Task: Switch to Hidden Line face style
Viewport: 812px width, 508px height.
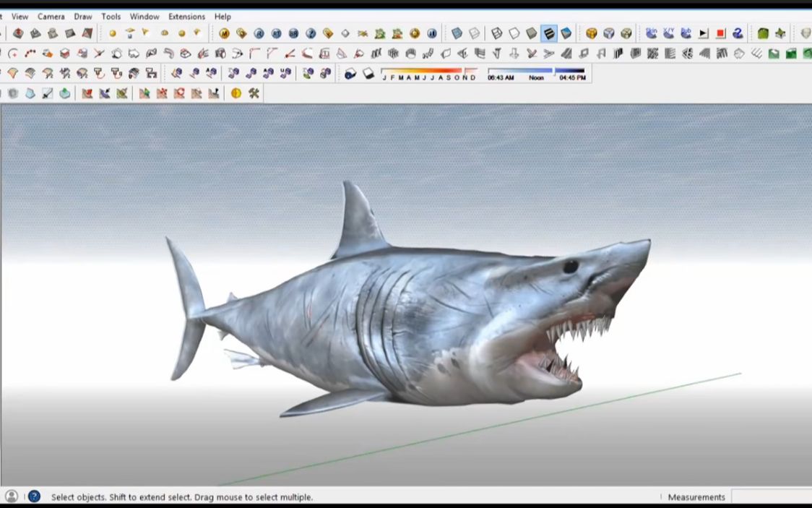Action: [x=514, y=34]
